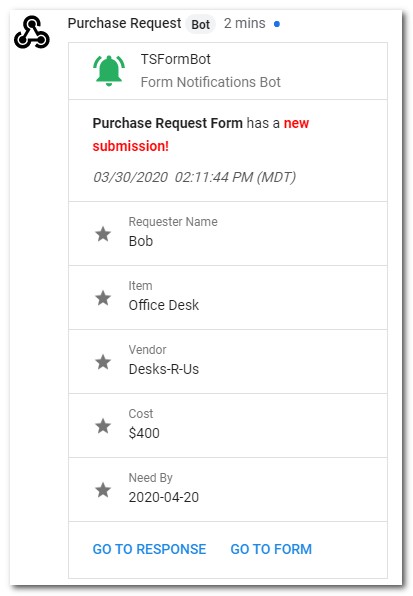Select the Office Desk item value
This screenshot has height=596, width=413.
click(164, 305)
